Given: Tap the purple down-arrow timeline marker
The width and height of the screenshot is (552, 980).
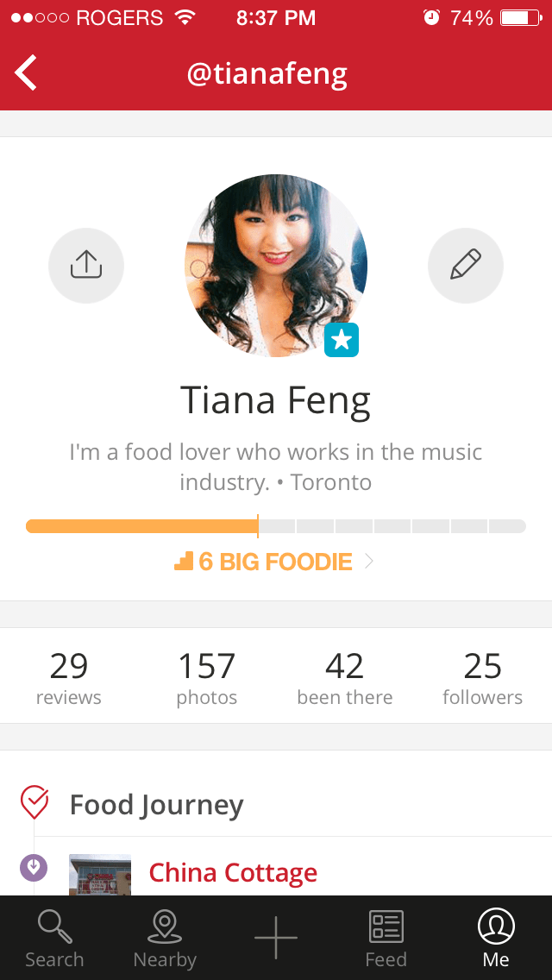Looking at the screenshot, I should (x=34, y=867).
